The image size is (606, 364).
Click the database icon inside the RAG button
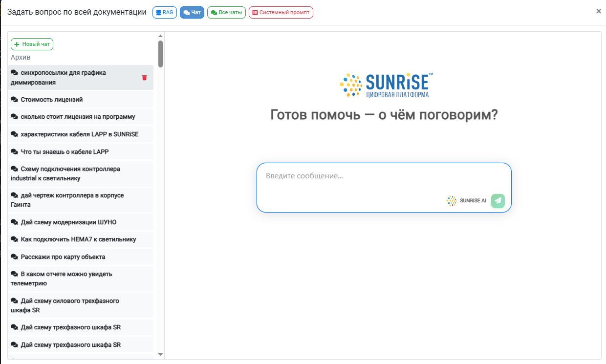coord(157,12)
